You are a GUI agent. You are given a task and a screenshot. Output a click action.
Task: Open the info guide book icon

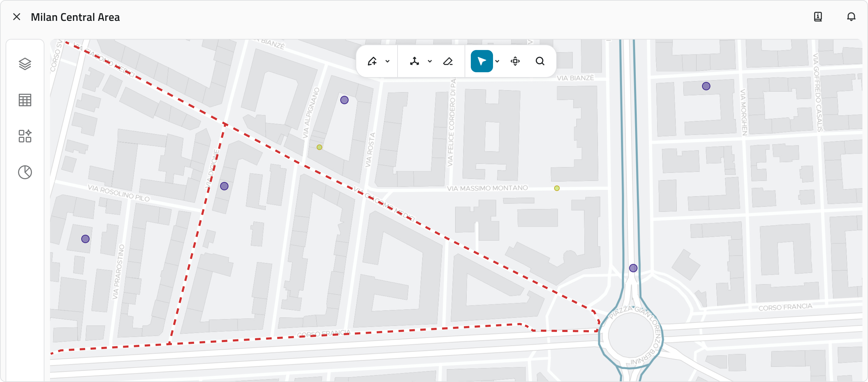click(818, 17)
